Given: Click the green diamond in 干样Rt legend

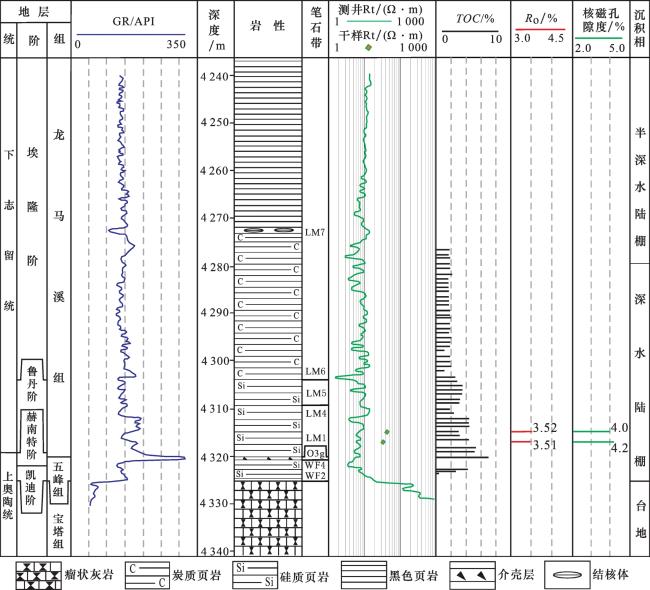Looking at the screenshot, I should pyautogui.click(x=369, y=48).
